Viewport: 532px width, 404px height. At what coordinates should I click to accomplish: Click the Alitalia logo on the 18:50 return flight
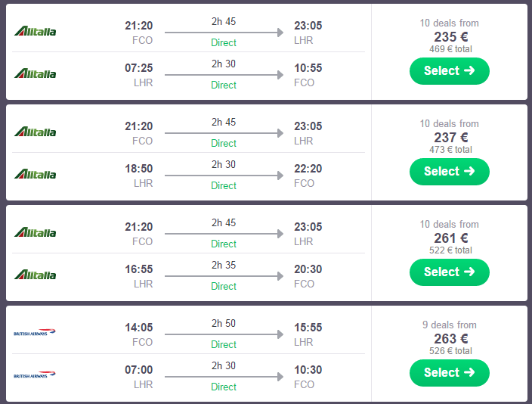coord(35,175)
